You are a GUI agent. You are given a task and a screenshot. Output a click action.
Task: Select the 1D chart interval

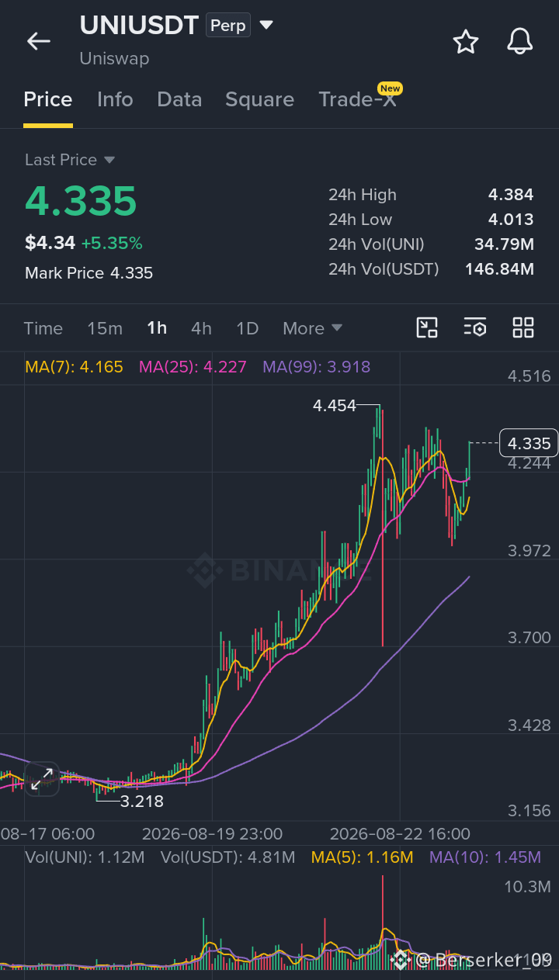tap(247, 328)
